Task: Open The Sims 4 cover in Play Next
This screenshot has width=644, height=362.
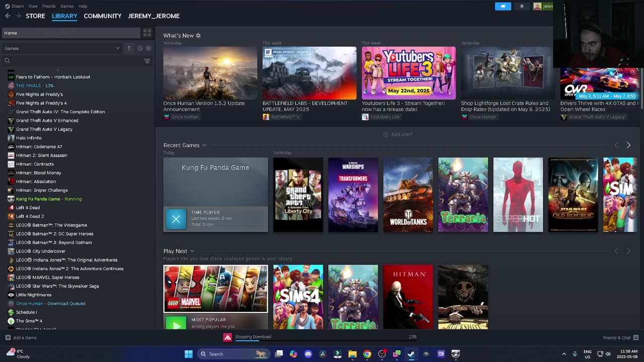Action: (298, 297)
